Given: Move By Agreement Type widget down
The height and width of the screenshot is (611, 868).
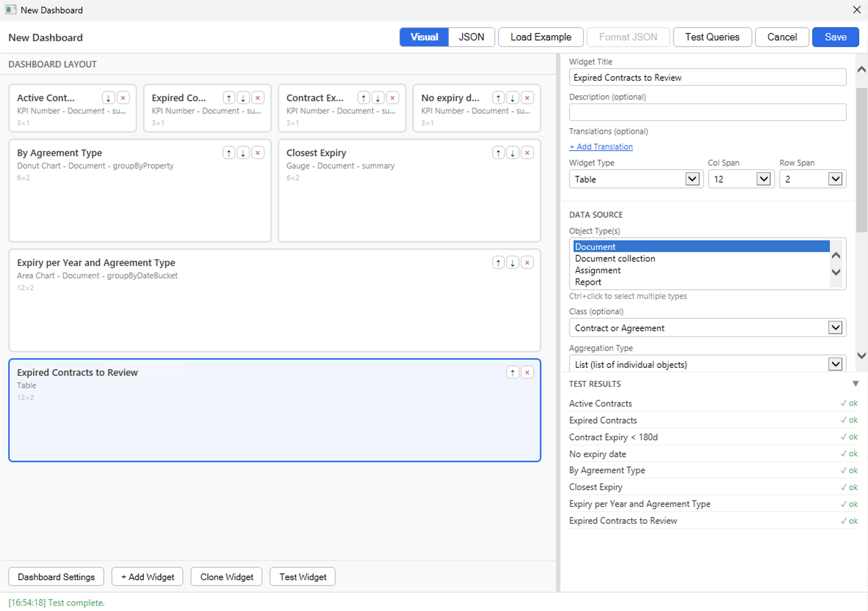Looking at the screenshot, I should pos(243,153).
